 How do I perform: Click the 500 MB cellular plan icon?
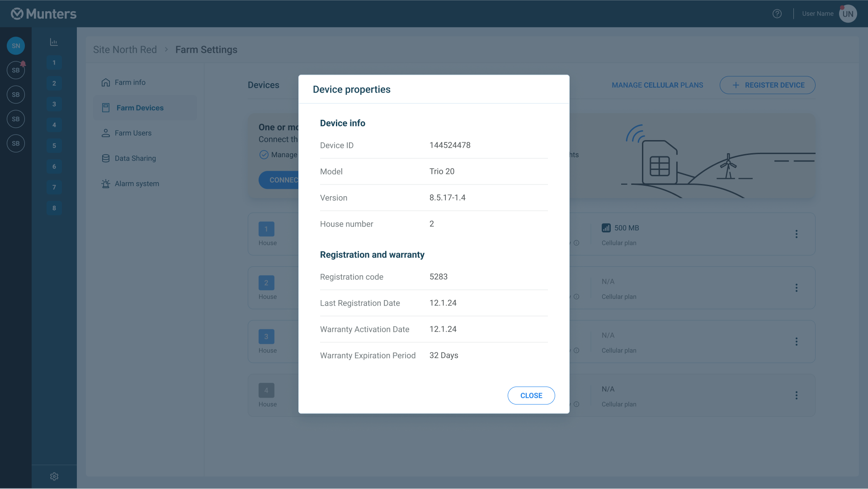[x=606, y=228]
